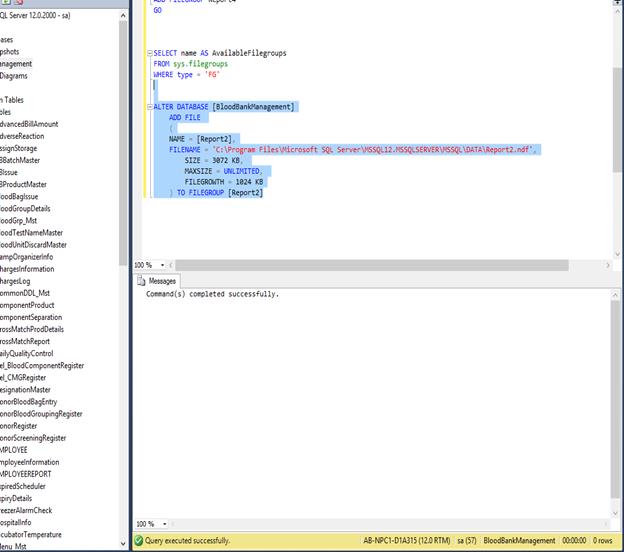Select the ChargesInformation table node
Image resolution: width=624 pixels, height=552 pixels.
click(27, 269)
